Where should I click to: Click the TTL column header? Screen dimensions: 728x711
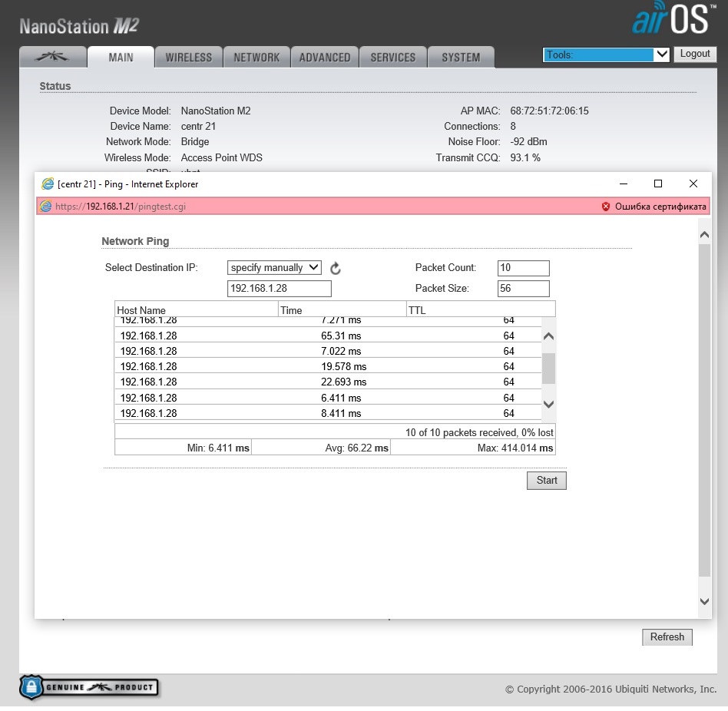tap(481, 310)
